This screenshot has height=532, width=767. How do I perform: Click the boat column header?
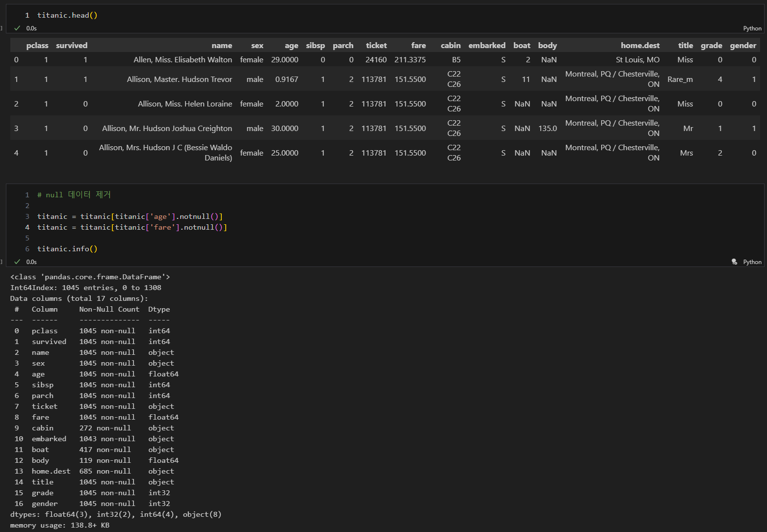click(522, 45)
